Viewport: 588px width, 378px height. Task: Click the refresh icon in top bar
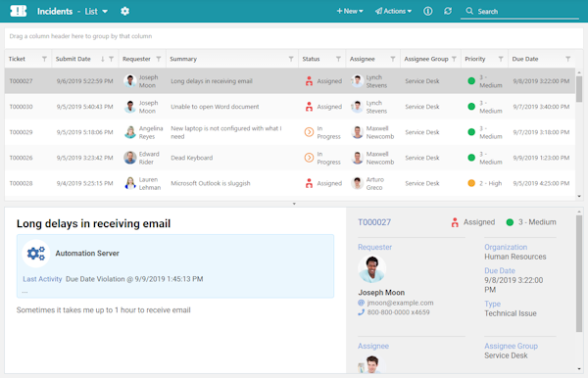(448, 11)
